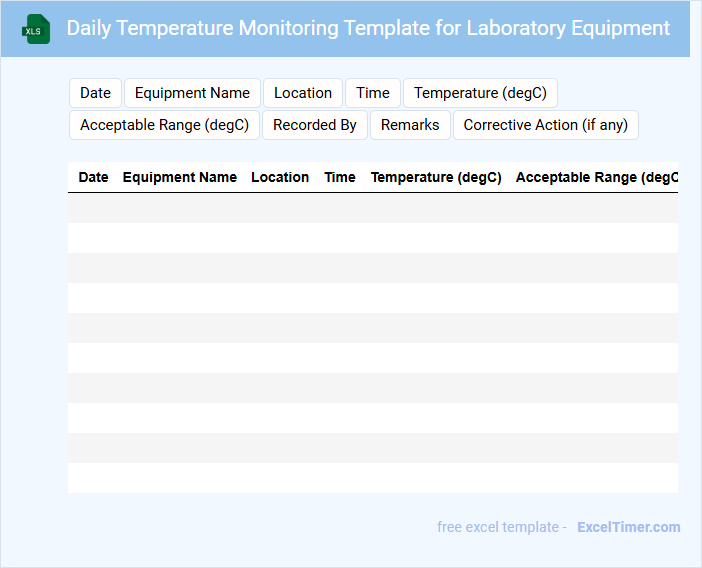Select the Date tag chip

(95, 93)
